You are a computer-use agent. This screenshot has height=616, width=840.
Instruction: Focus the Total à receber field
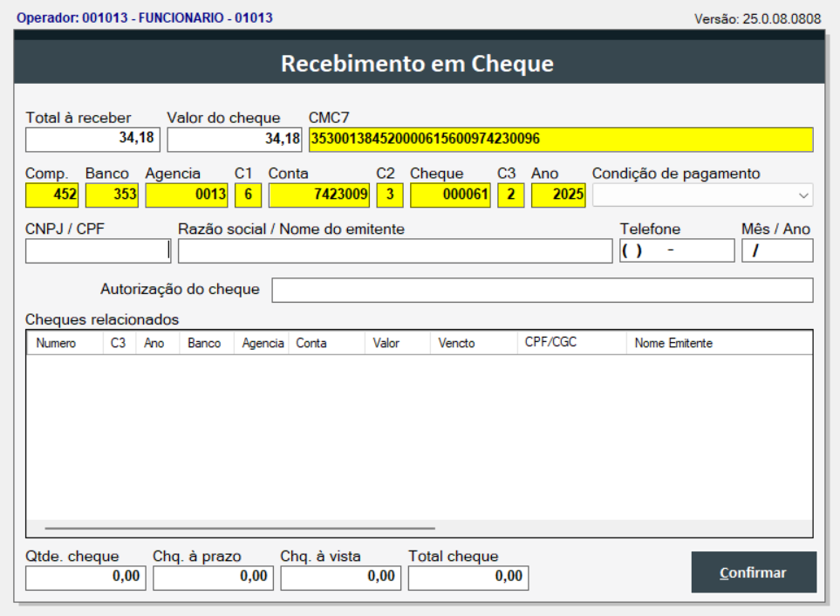pos(92,140)
